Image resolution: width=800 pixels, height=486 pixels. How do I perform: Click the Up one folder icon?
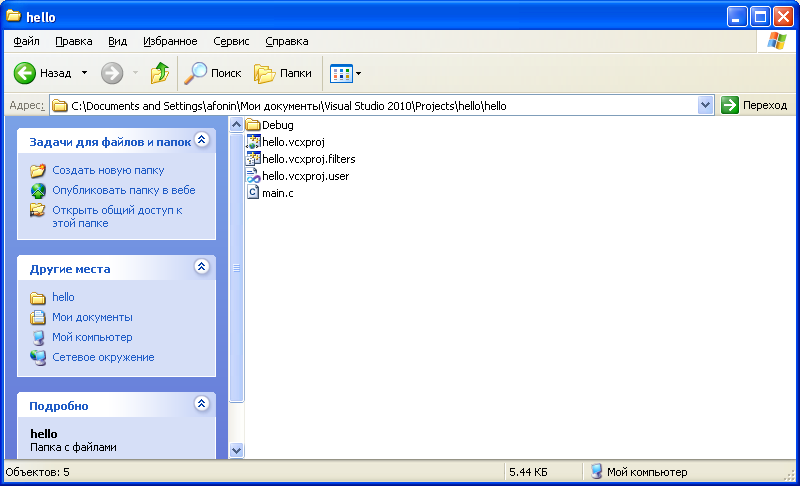tap(160, 73)
